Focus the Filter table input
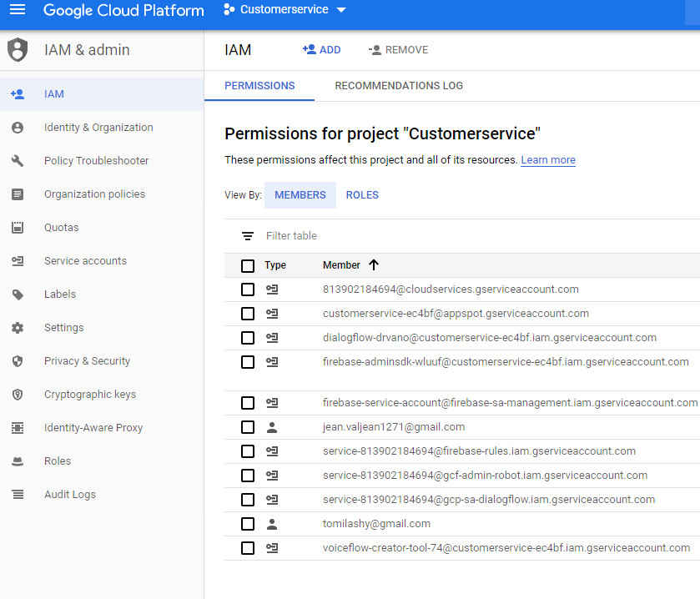 pos(482,235)
